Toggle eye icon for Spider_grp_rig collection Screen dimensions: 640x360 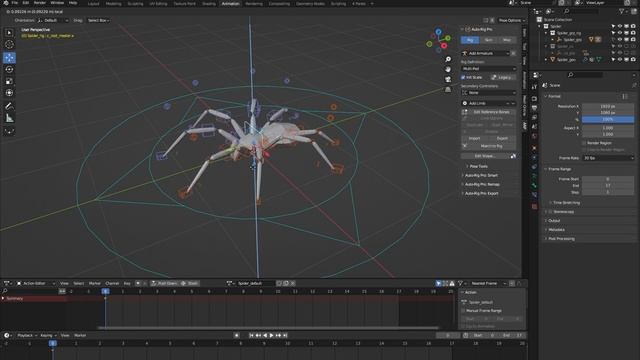620,33
